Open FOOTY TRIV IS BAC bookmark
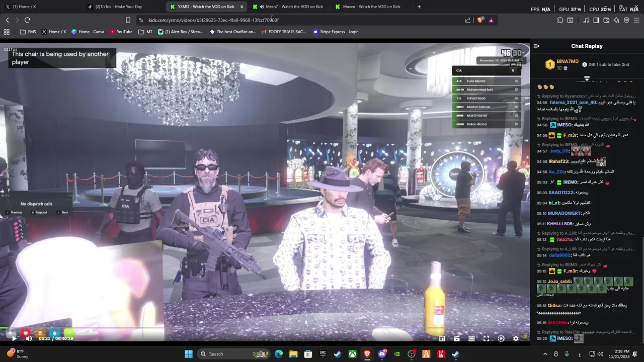Image resolution: width=644 pixels, height=362 pixels. (283, 32)
